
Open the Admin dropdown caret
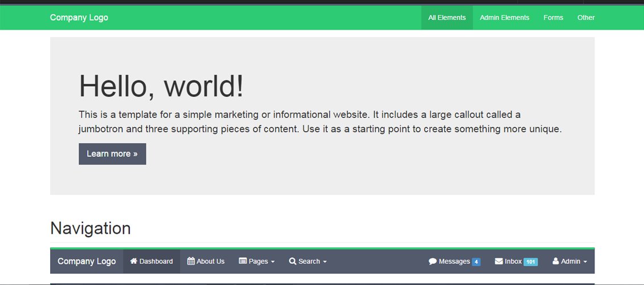click(585, 262)
